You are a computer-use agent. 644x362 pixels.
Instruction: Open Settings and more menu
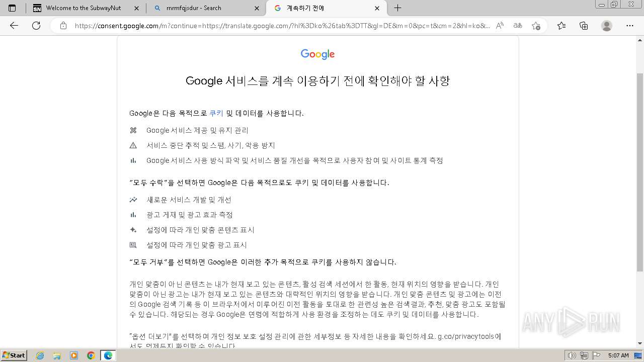point(630,26)
